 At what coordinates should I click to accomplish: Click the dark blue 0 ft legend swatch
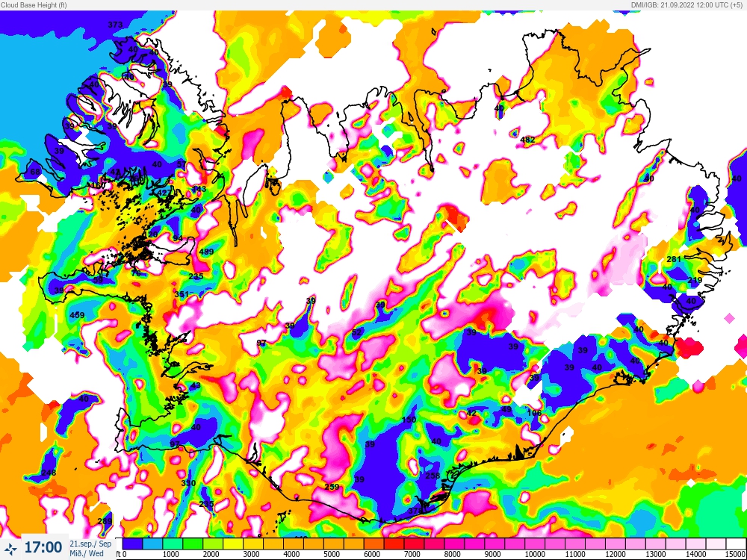click(x=132, y=544)
